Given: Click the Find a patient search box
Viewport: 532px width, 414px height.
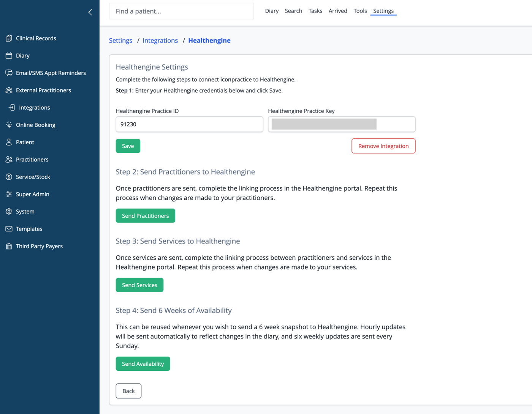Looking at the screenshot, I should click(x=181, y=11).
